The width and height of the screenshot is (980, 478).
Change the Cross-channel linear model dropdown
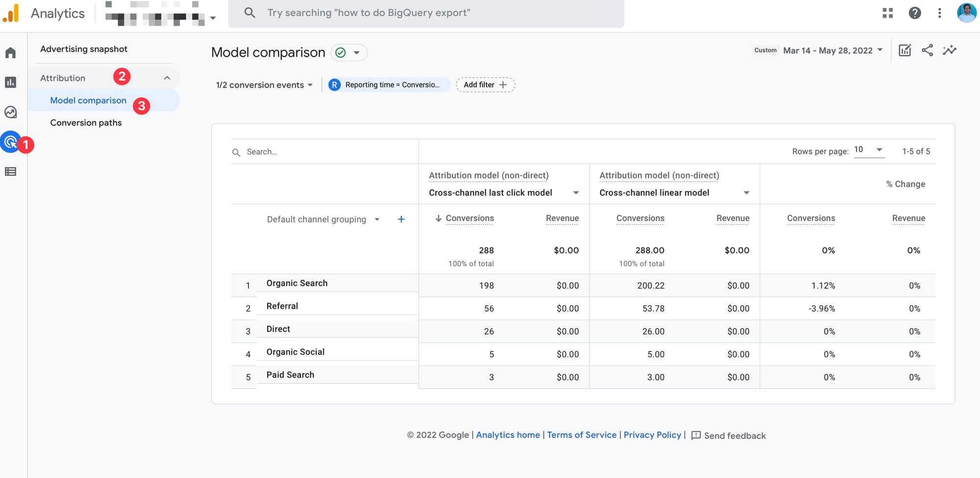674,193
